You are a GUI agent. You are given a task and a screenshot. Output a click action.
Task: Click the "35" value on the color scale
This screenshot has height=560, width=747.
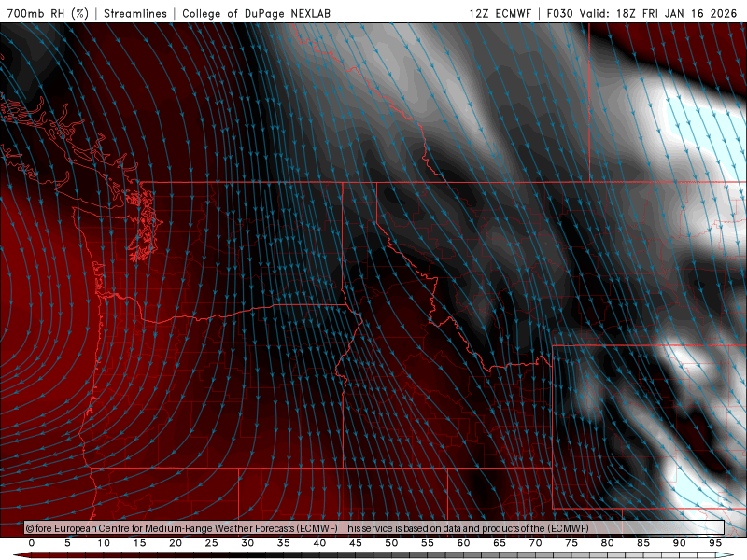pos(284,543)
